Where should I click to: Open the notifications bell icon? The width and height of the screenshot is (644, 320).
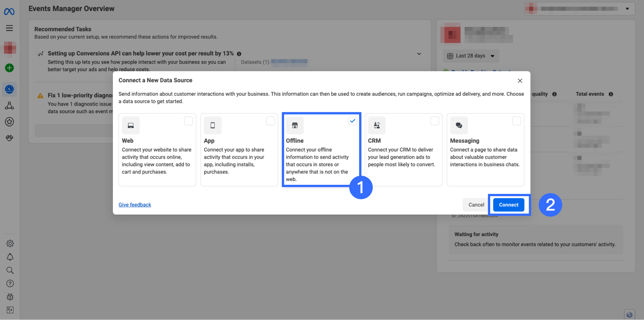pos(10,257)
